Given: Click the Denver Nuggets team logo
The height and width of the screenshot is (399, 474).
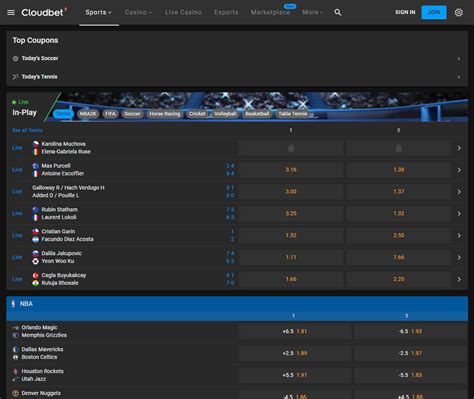Looking at the screenshot, I should click(15, 393).
